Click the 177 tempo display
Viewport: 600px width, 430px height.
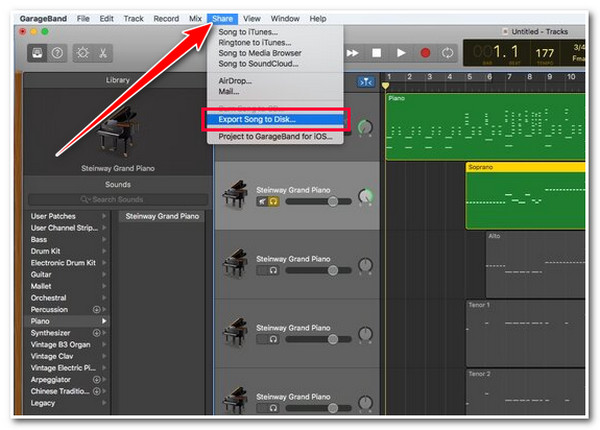click(x=544, y=54)
